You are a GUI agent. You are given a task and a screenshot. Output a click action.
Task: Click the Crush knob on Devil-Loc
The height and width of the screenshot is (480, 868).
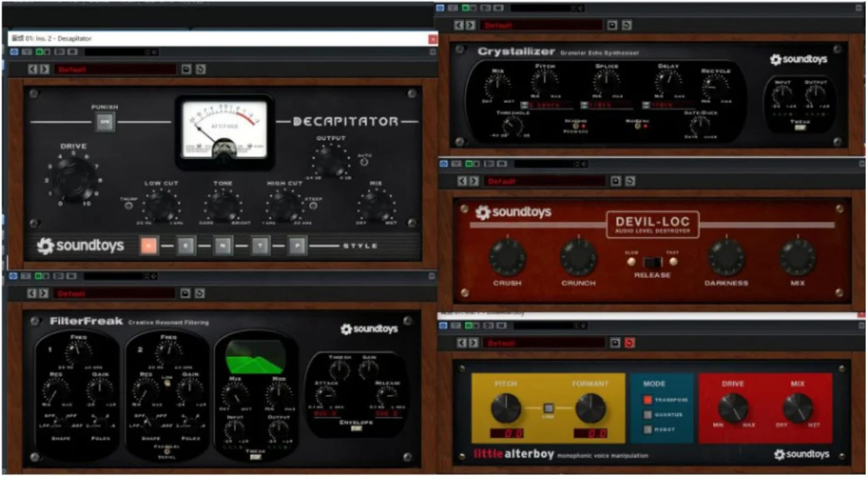click(x=507, y=258)
